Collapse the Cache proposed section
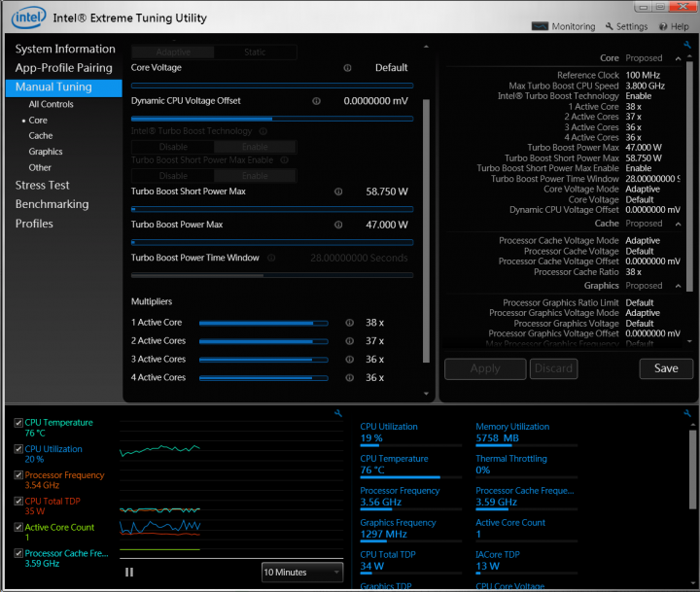Viewport: 700px width, 592px height. coord(678,224)
